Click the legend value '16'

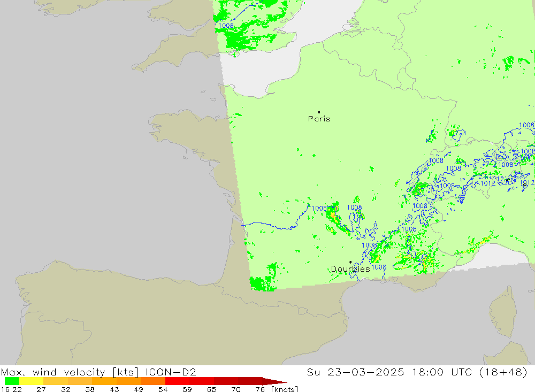[5, 389]
